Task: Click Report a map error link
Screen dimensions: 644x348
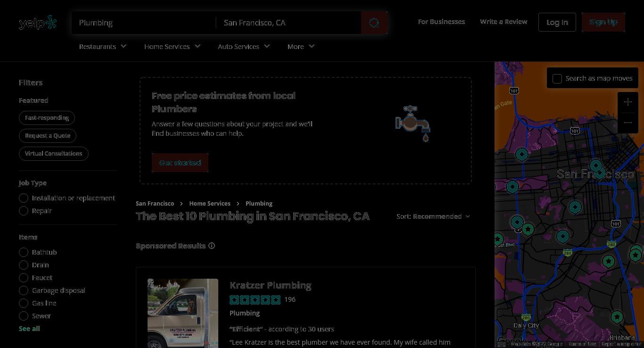Action: (621, 344)
